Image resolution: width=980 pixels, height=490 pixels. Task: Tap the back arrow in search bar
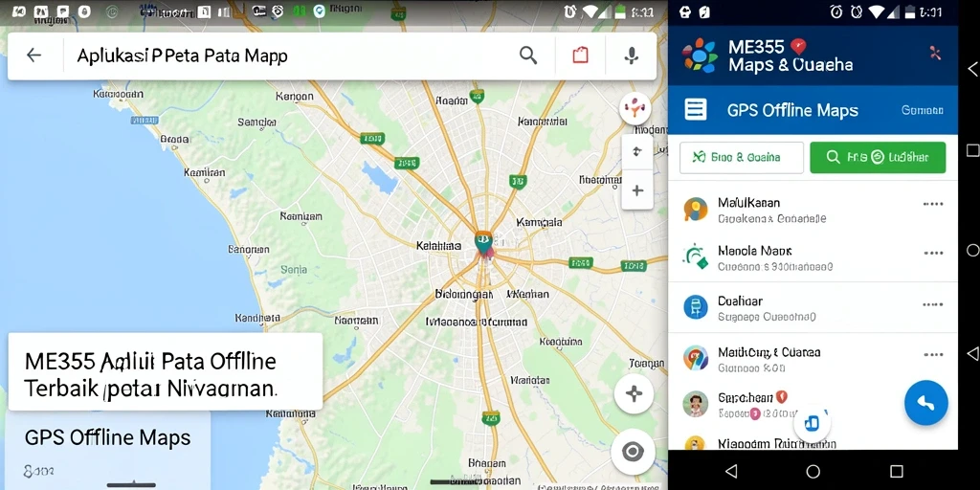pos(33,55)
